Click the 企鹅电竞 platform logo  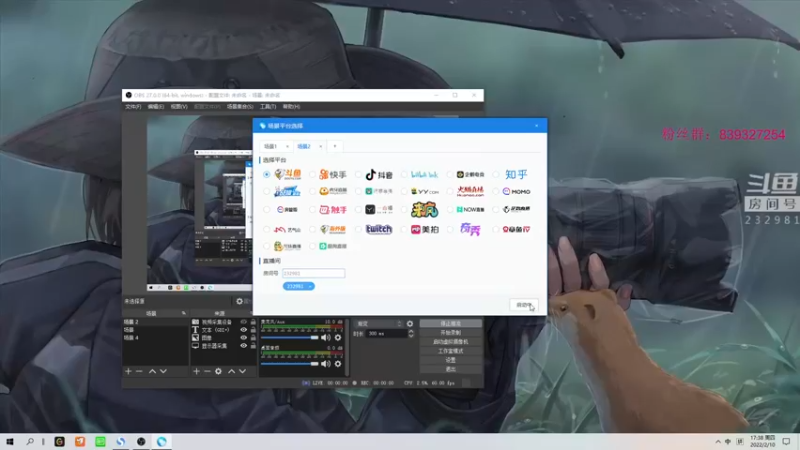470,174
